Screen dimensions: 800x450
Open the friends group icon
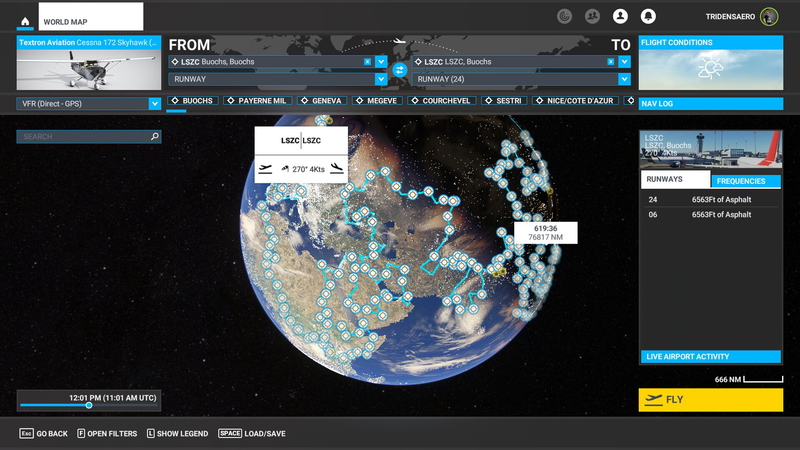593,16
